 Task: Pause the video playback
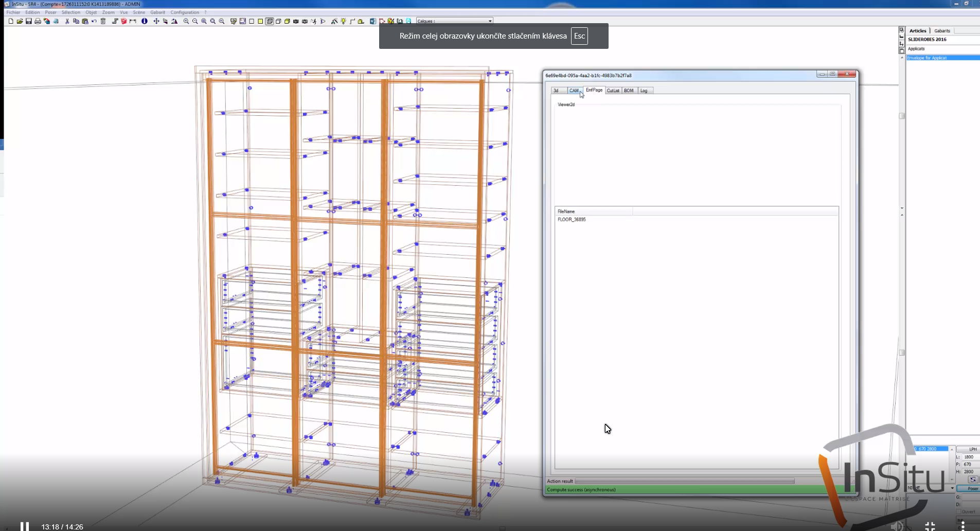point(24,526)
